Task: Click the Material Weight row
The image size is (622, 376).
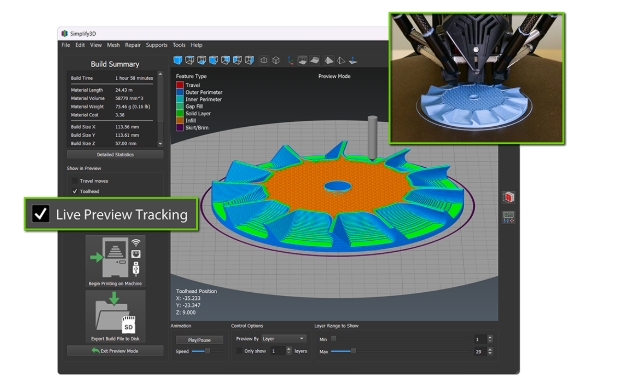Action: (x=111, y=107)
